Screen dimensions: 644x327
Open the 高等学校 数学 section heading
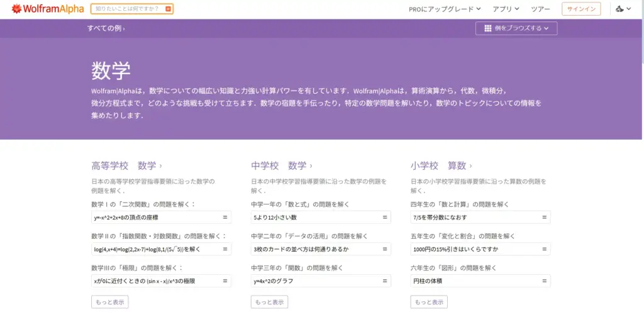(x=126, y=165)
